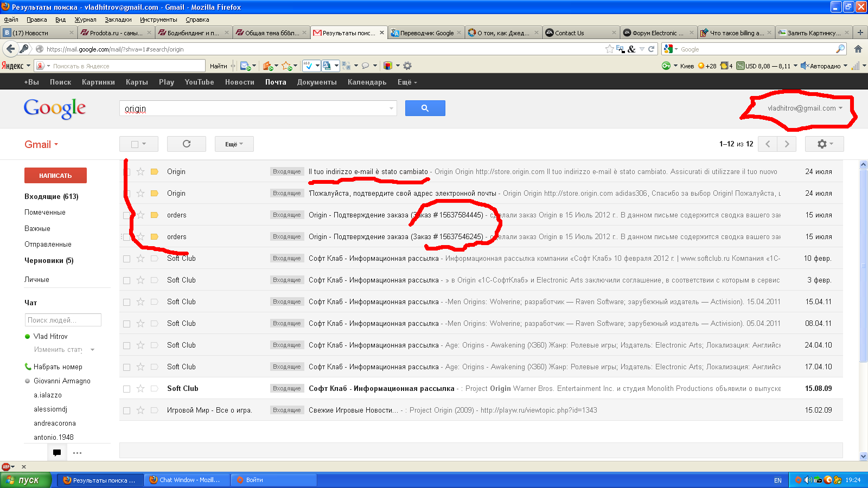
Task: Switch to the Contact Us tab
Action: click(x=580, y=33)
